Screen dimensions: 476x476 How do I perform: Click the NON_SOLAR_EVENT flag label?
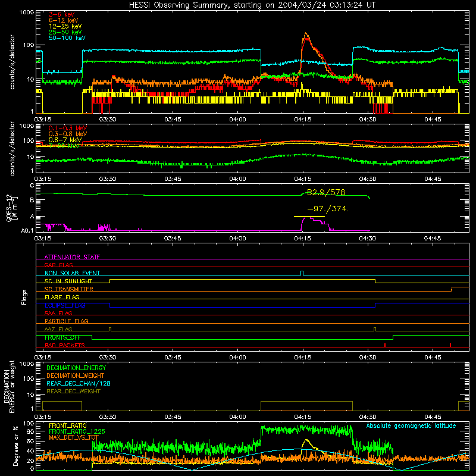tap(72, 273)
